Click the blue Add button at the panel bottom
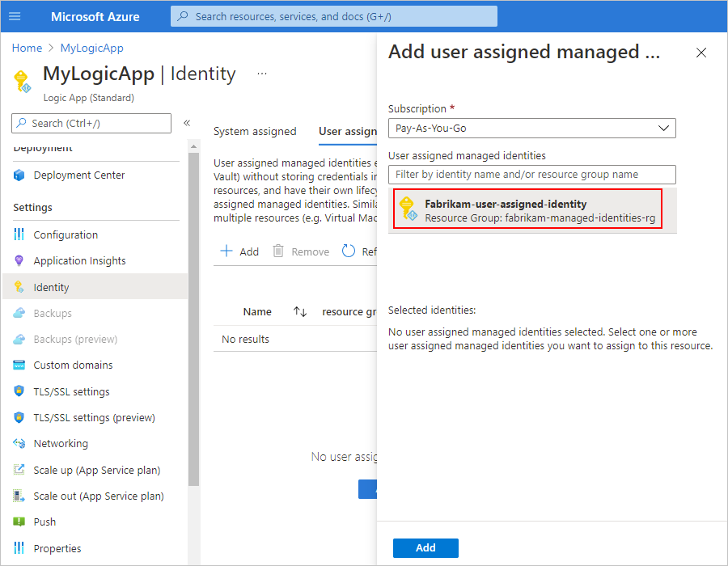This screenshot has width=728, height=566. tap(425, 547)
